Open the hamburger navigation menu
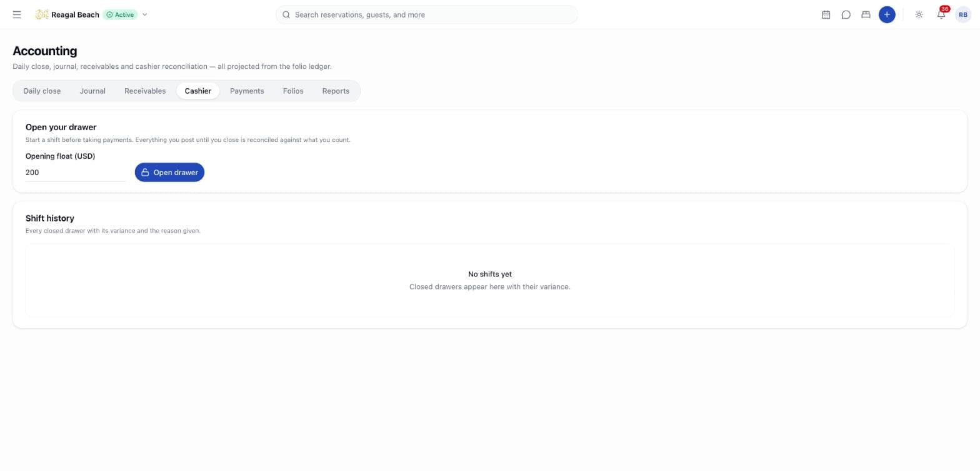 17,14
